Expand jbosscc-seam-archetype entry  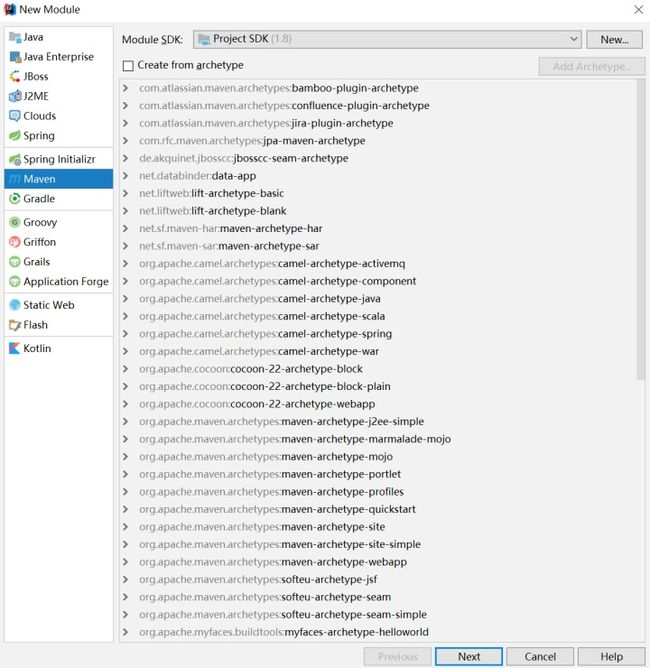pos(125,158)
